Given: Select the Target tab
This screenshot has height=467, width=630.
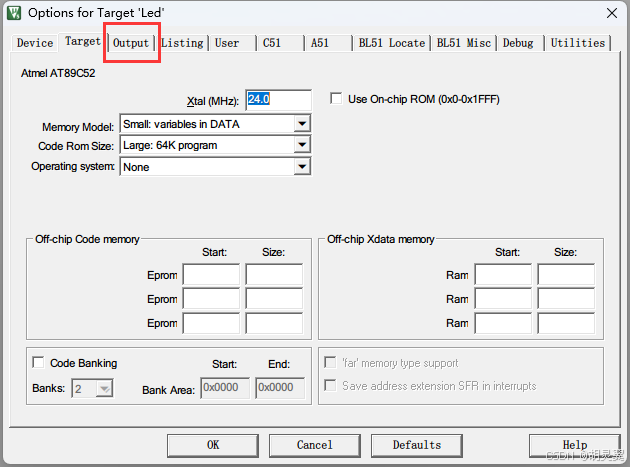Looking at the screenshot, I should pyautogui.click(x=83, y=41).
